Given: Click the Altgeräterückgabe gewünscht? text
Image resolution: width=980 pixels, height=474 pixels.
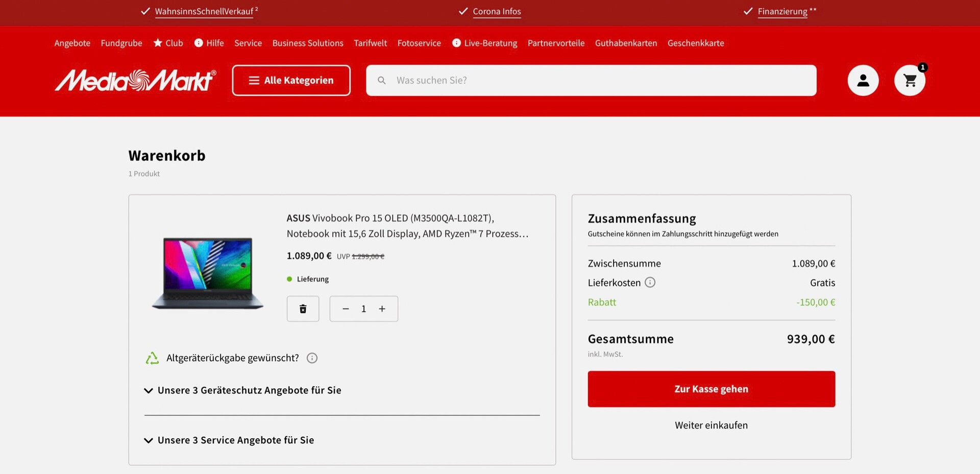Looking at the screenshot, I should tap(232, 358).
